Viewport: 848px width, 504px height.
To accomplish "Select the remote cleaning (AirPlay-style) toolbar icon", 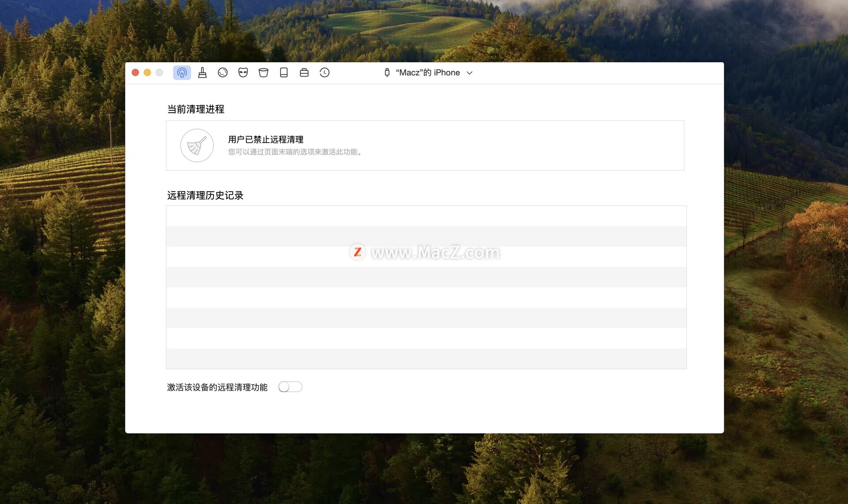I will pos(182,72).
